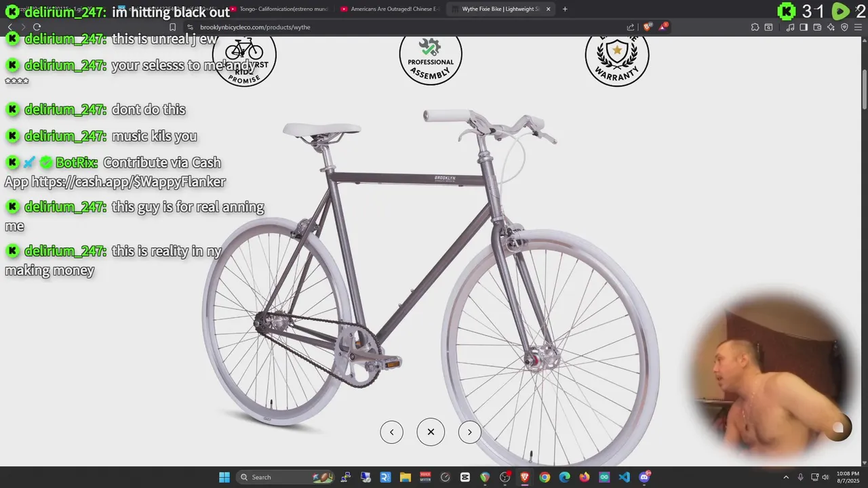Open File Explorer from the taskbar
Viewport: 868px width, 488px height.
click(406, 477)
